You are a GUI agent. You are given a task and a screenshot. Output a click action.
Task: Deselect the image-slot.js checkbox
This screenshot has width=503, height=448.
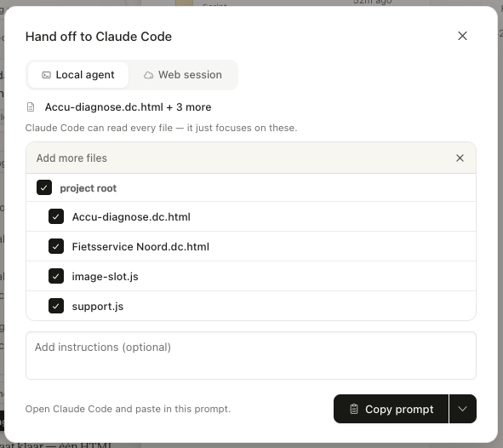click(x=56, y=276)
